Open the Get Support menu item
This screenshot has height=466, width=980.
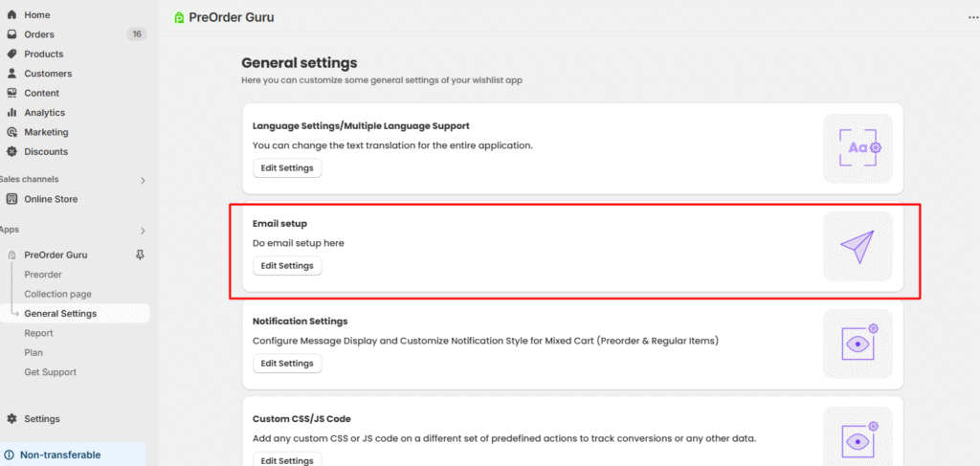(x=50, y=372)
